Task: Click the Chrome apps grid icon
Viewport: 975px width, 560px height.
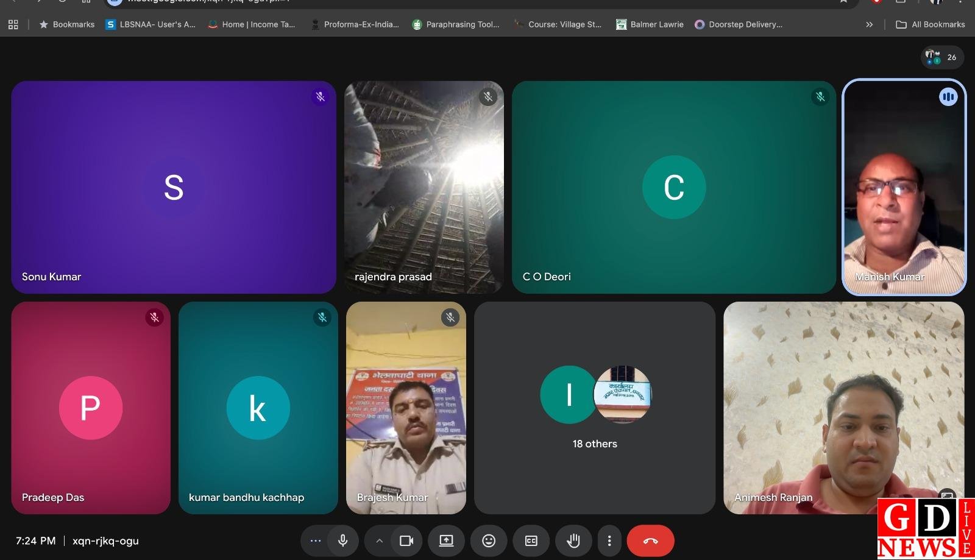Action: (x=13, y=24)
